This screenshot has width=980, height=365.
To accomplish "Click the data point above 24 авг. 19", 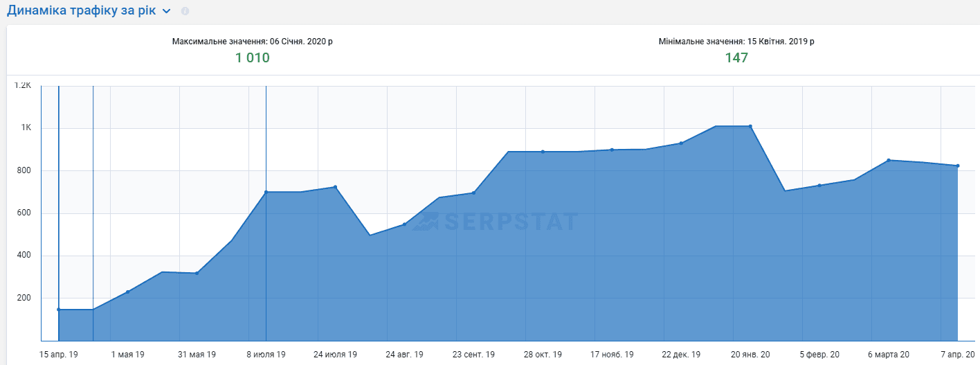I will pyautogui.click(x=404, y=224).
